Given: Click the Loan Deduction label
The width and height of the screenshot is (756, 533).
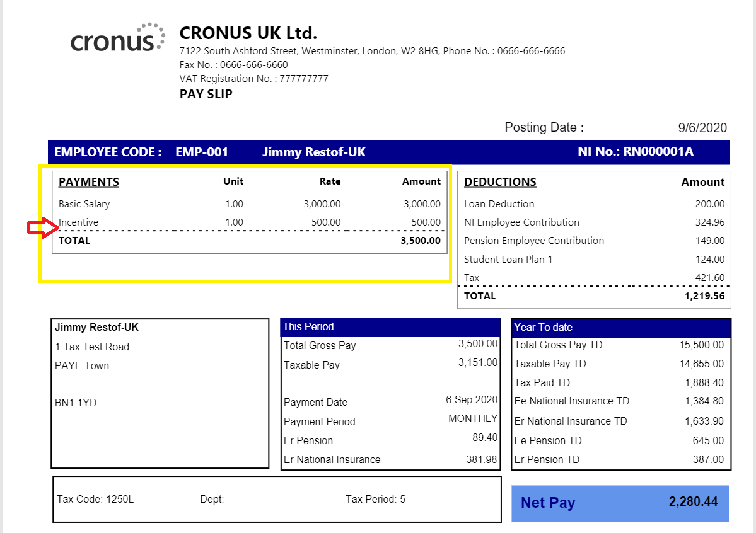Looking at the screenshot, I should [x=499, y=204].
